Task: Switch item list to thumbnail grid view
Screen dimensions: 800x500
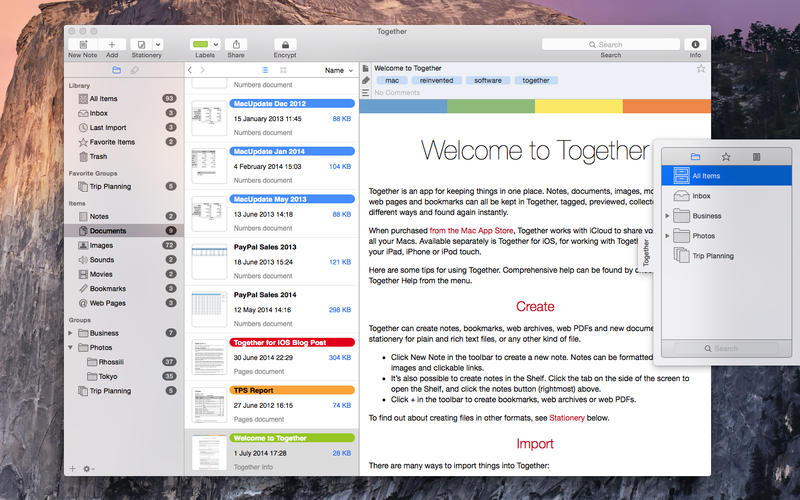Action: [x=283, y=70]
